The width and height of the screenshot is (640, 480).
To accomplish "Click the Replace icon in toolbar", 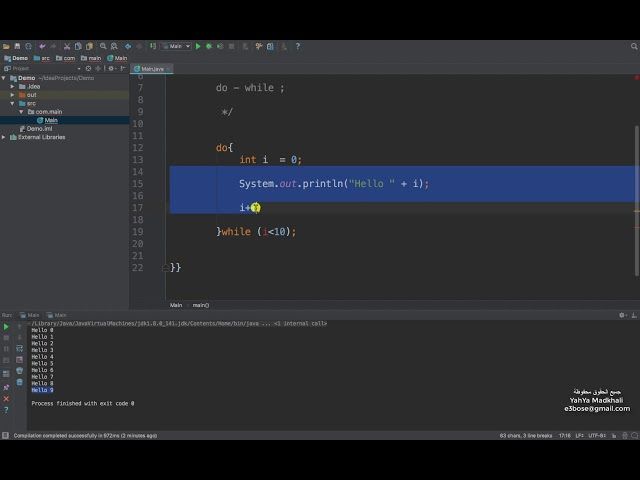I will tap(114, 47).
